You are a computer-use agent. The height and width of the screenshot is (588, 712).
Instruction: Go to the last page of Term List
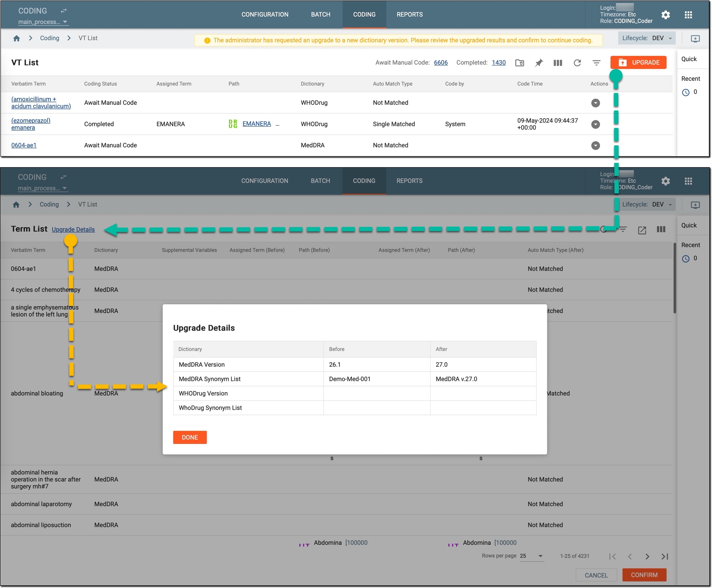[664, 556]
